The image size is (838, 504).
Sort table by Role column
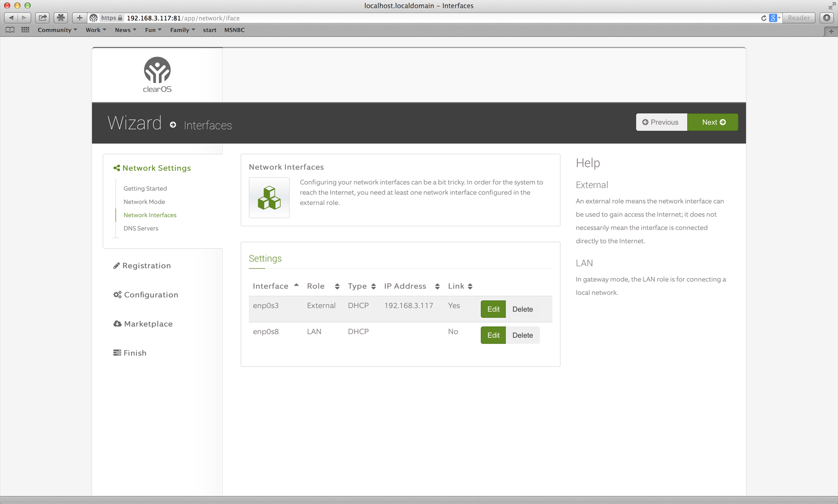coord(323,286)
